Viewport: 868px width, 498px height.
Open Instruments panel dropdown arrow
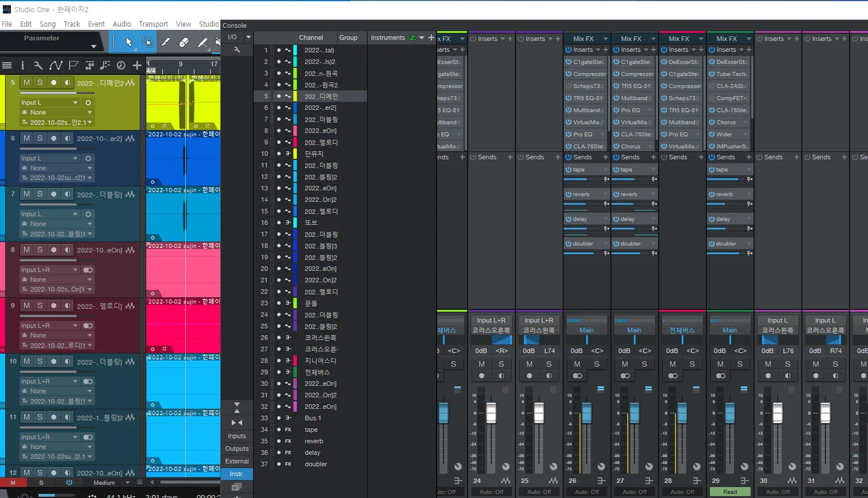(422, 38)
